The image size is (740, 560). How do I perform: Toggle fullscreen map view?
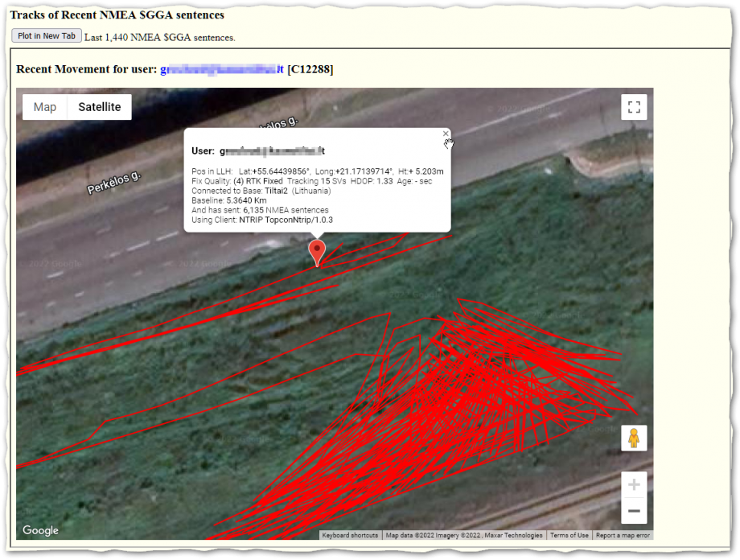[634, 107]
